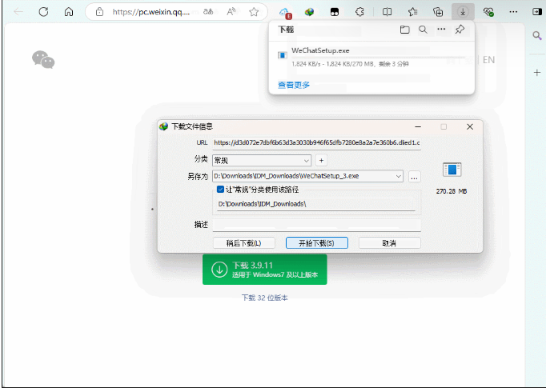
Task: Click the file icon above 270.28 MB
Action: [x=452, y=170]
